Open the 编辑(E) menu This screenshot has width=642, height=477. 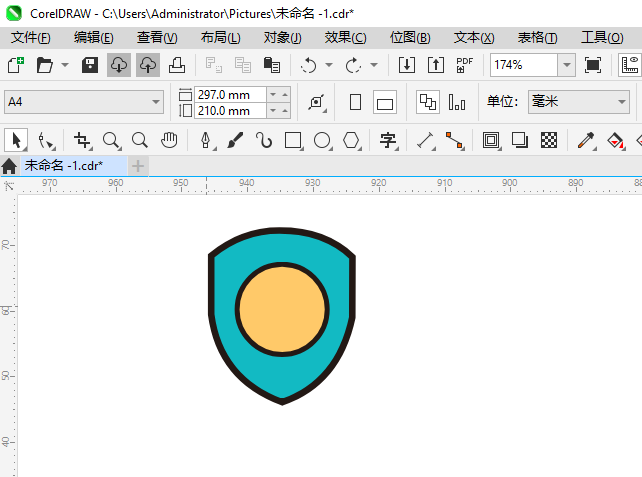pyautogui.click(x=94, y=38)
